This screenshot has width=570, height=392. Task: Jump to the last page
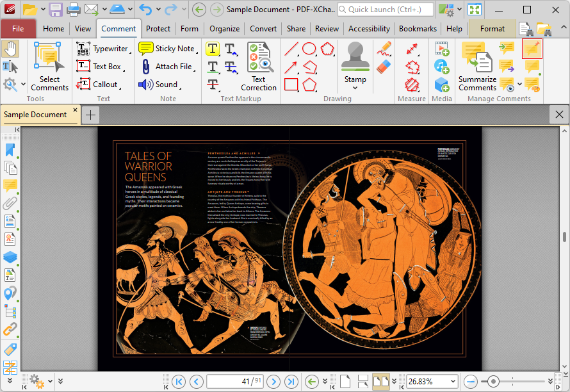coord(291,382)
